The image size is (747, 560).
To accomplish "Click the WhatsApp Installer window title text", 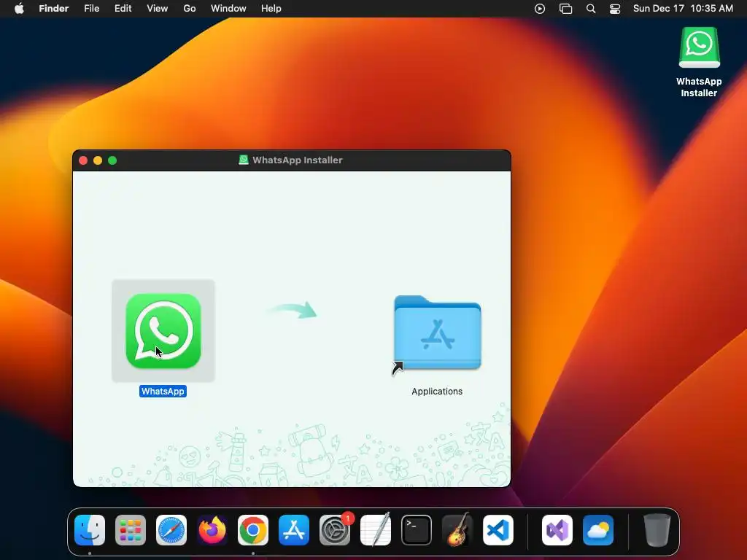I will (298, 160).
